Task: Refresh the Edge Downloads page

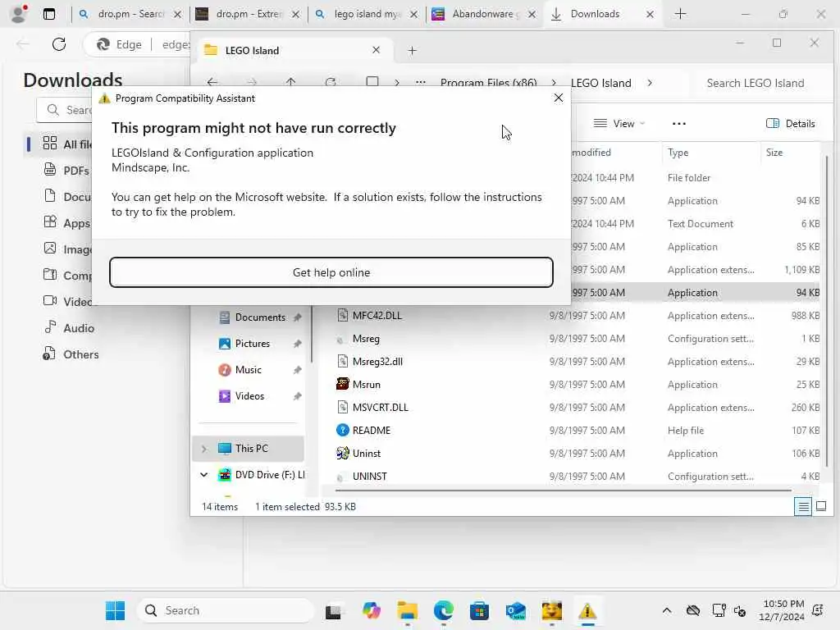Action: (59, 44)
